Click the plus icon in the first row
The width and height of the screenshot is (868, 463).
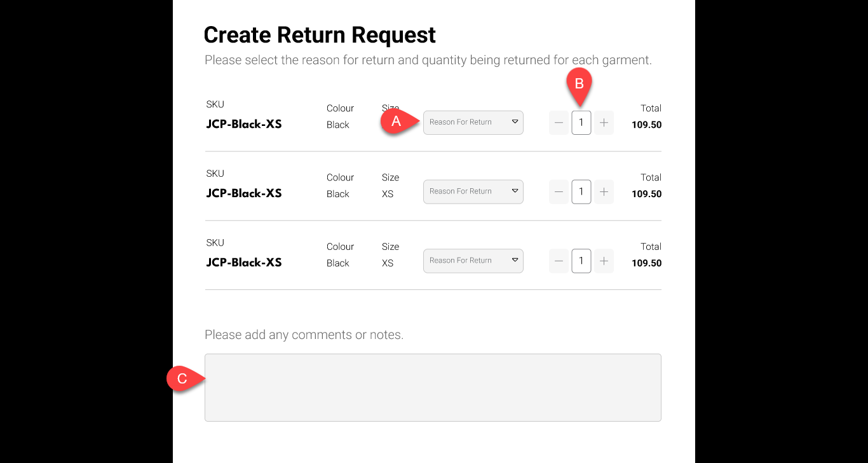click(x=604, y=123)
